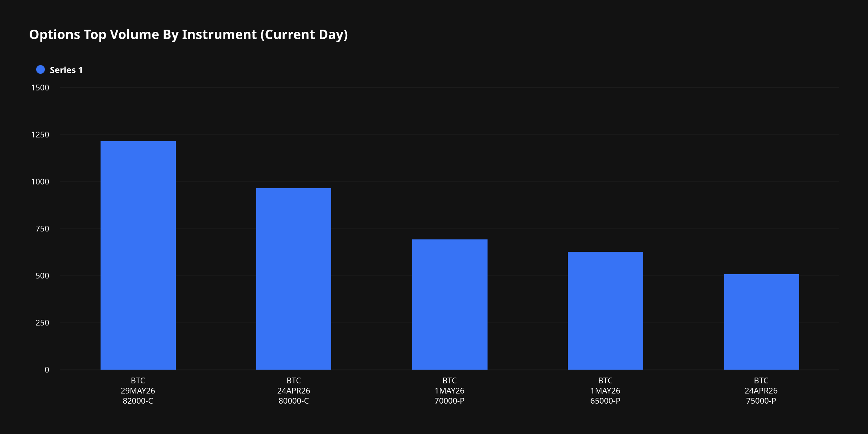Click the 250 y-axis label
Image resolution: width=868 pixels, height=434 pixels.
pyautogui.click(x=42, y=323)
